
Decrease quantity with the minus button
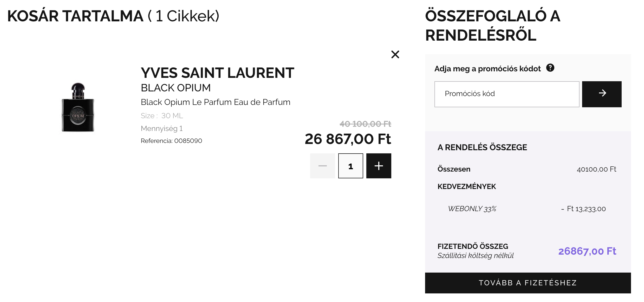(x=322, y=166)
